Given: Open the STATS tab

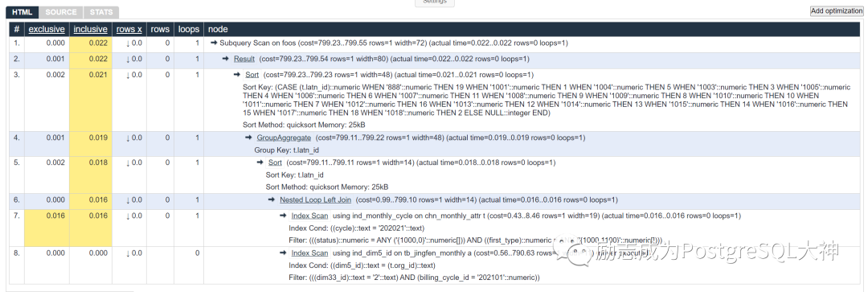Looking at the screenshot, I should (x=100, y=11).
